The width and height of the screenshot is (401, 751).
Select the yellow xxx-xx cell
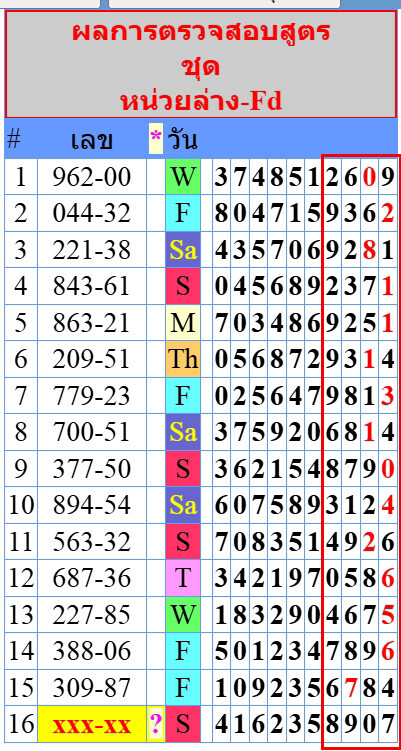click(x=92, y=725)
